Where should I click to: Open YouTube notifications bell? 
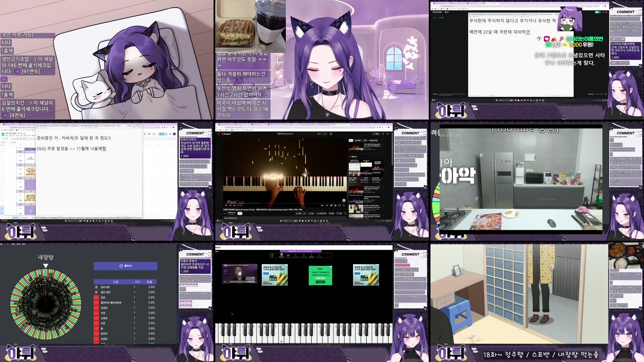coord(383,134)
